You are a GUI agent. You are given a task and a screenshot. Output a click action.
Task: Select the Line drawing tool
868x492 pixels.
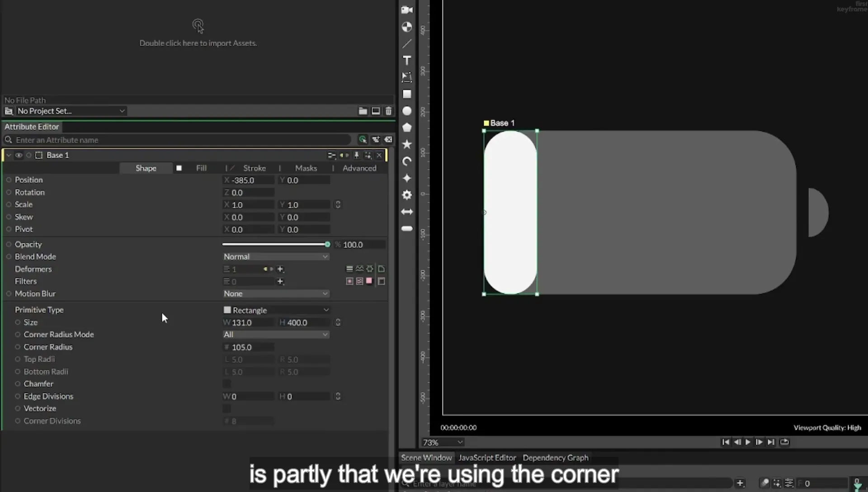coord(407,44)
